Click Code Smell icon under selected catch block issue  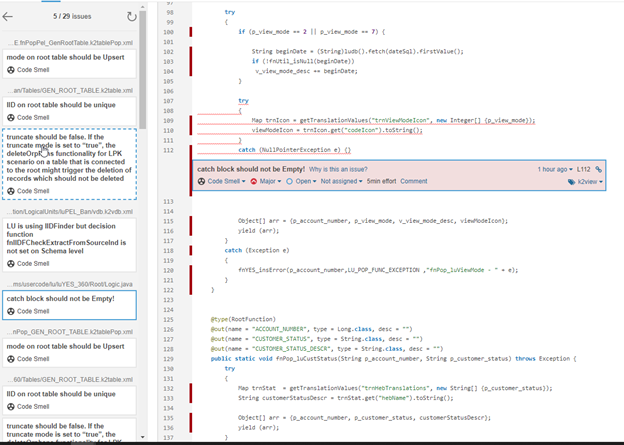click(11, 312)
